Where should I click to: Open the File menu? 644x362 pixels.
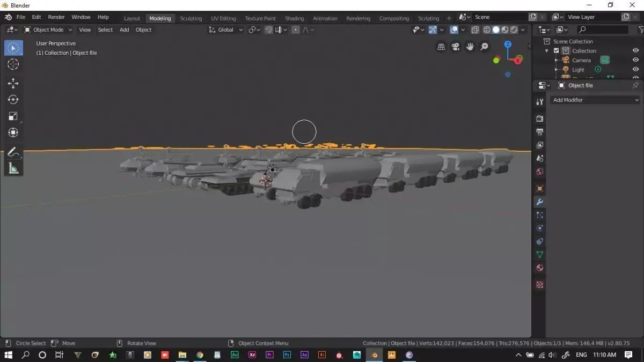[20, 17]
